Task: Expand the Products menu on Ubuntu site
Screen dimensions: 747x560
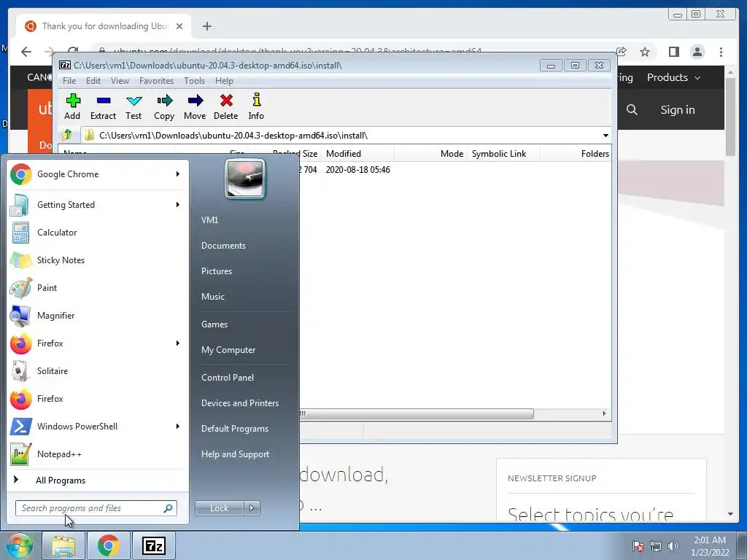Action: tap(673, 77)
